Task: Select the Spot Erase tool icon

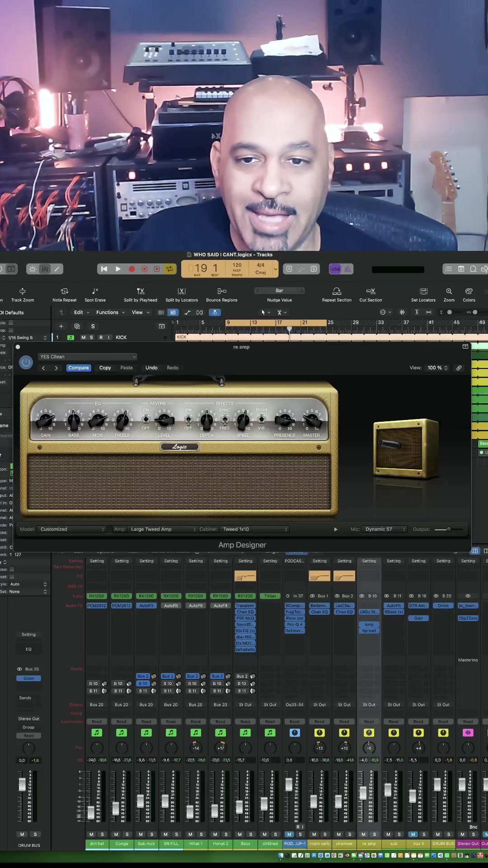Action: pos(95,291)
